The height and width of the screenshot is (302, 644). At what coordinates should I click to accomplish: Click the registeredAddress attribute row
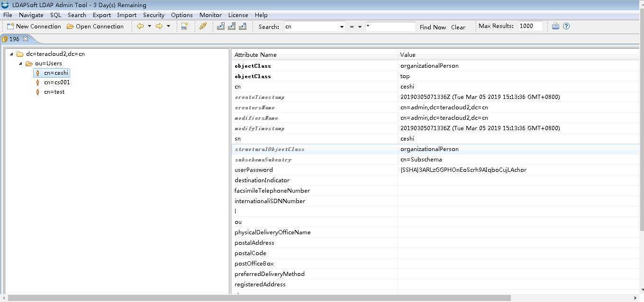435,284
